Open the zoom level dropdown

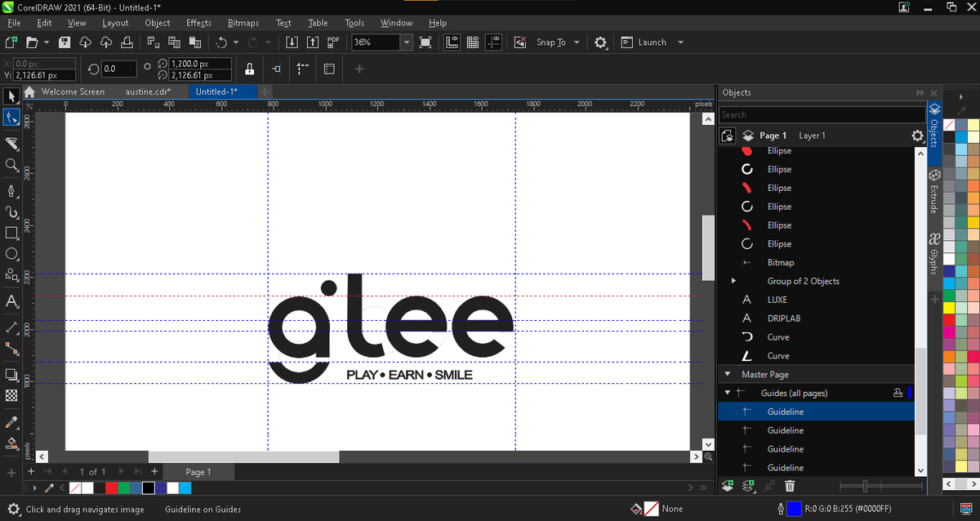(407, 42)
